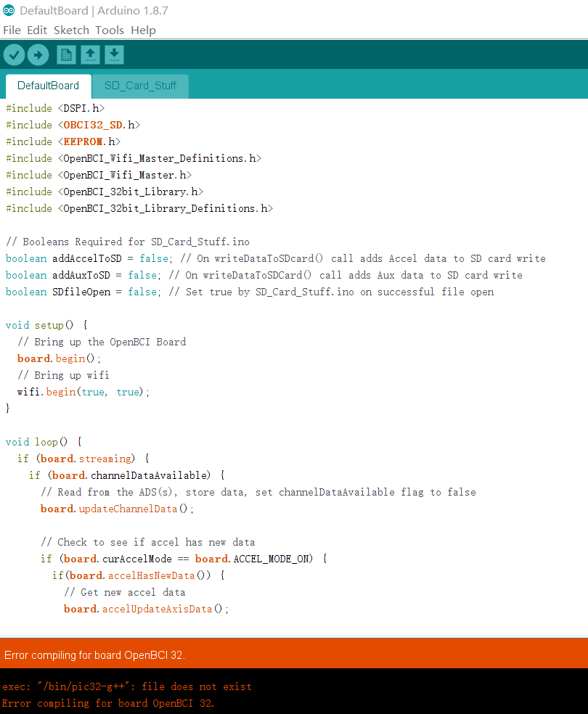Screen dimensions: 588x714
Task: Select the DefaultBoard tab
Action: pos(48,86)
